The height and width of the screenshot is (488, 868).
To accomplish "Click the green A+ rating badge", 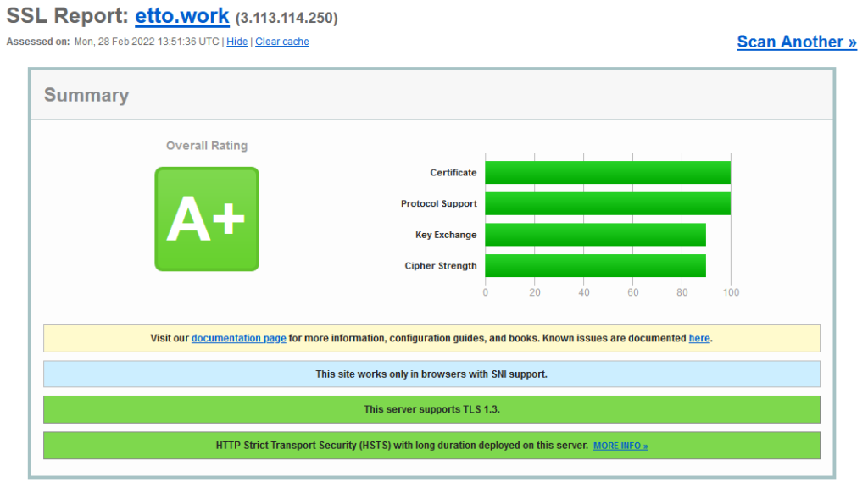I will point(206,219).
